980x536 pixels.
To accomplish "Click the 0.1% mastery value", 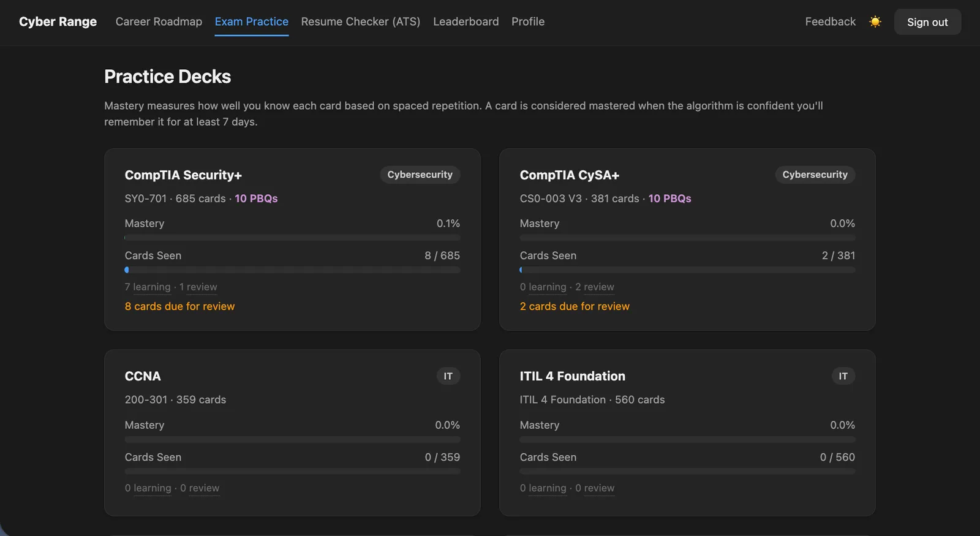I will tap(448, 224).
